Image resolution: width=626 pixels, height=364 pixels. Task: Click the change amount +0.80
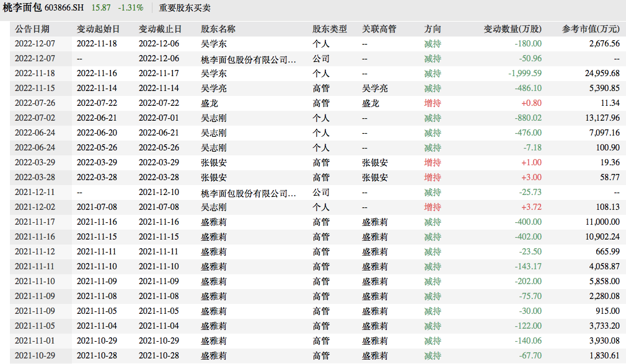[531, 103]
